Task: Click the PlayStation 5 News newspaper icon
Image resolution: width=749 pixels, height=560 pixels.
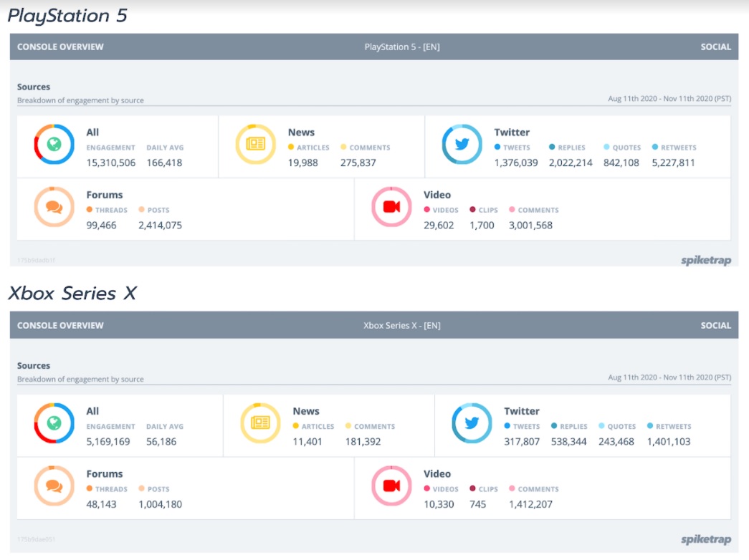Action: [256, 144]
